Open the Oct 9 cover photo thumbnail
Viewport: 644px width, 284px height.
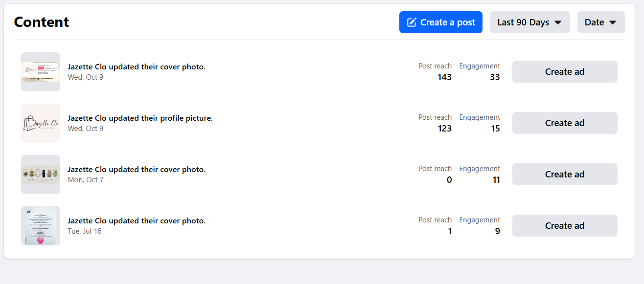[x=41, y=71]
